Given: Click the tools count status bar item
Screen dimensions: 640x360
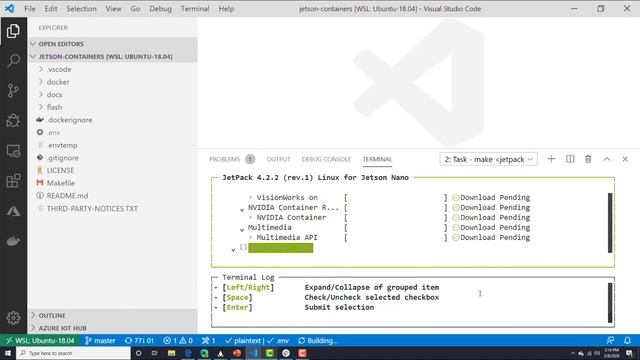Looking at the screenshot, I should pos(209,340).
